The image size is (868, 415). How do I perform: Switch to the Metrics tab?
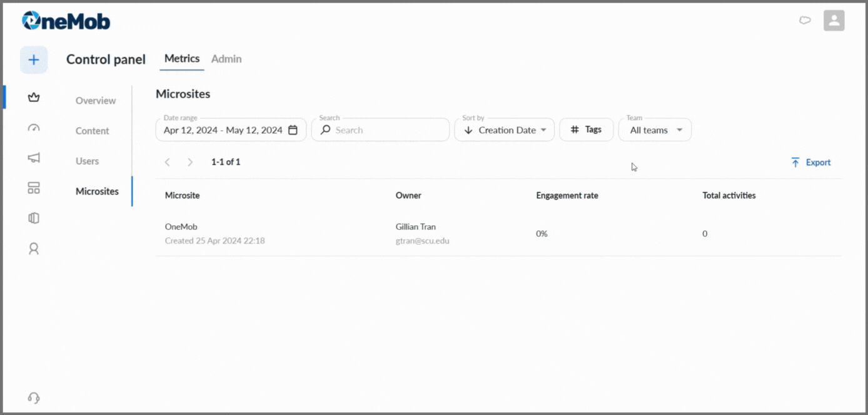182,59
